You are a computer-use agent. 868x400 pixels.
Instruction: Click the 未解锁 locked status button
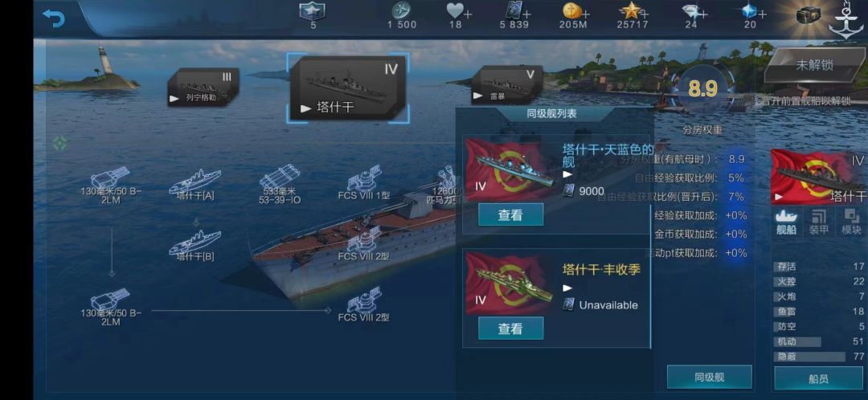[814, 65]
